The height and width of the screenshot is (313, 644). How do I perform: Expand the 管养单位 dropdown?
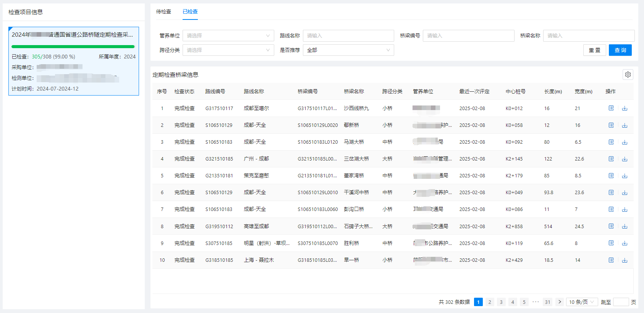pyautogui.click(x=228, y=36)
